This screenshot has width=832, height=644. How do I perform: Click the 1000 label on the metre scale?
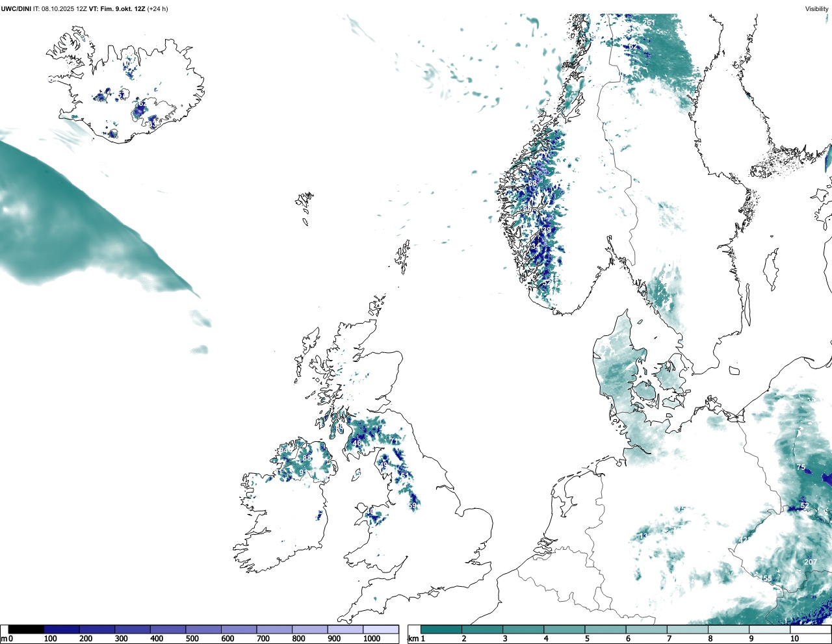(x=371, y=639)
